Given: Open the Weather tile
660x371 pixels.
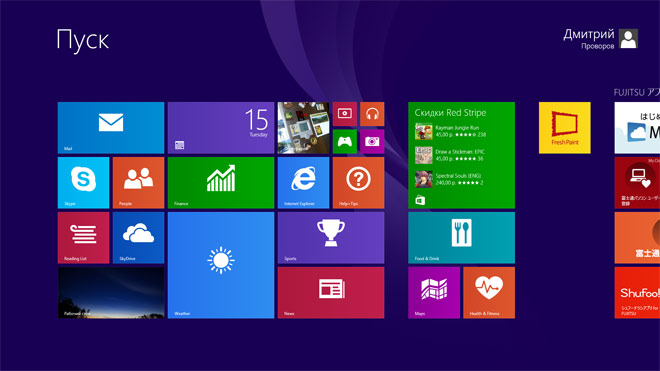Looking at the screenshot, I should tap(221, 265).
